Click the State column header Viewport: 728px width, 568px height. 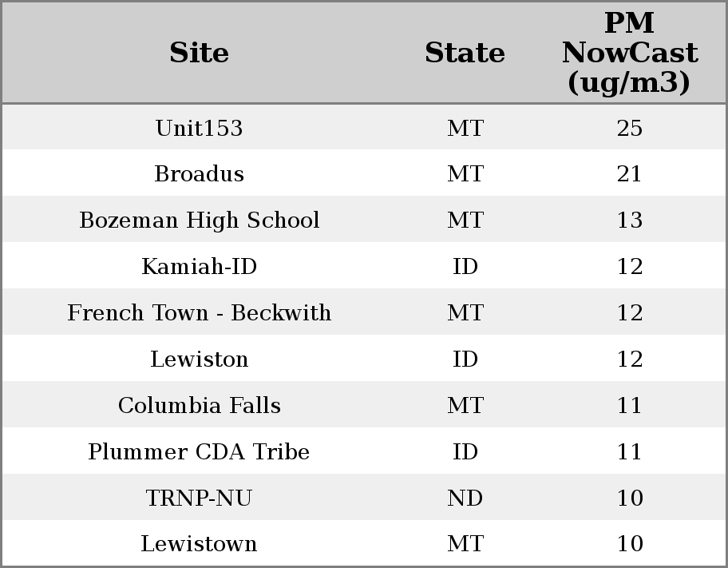[465, 53]
